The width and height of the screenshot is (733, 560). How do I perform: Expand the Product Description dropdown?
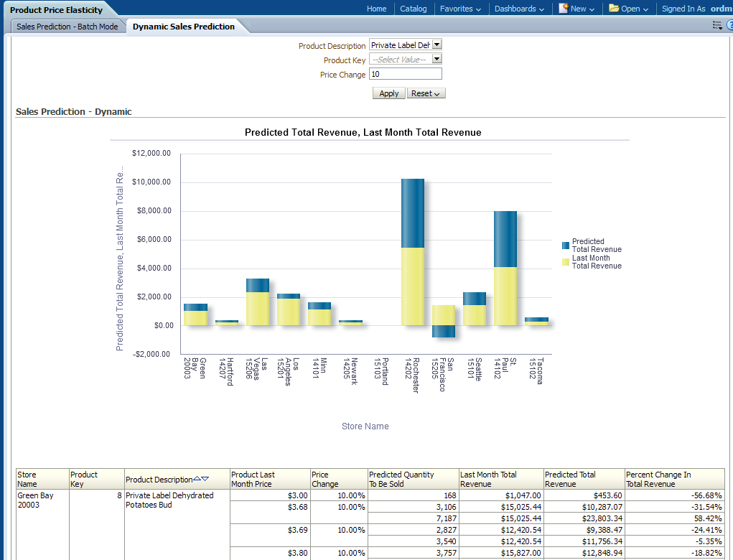pyautogui.click(x=436, y=45)
